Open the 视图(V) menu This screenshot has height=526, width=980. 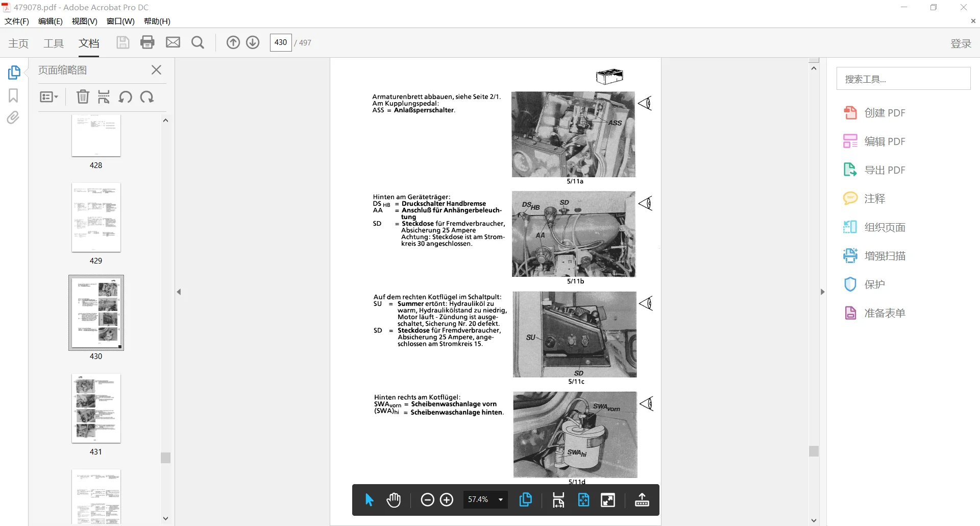(85, 21)
